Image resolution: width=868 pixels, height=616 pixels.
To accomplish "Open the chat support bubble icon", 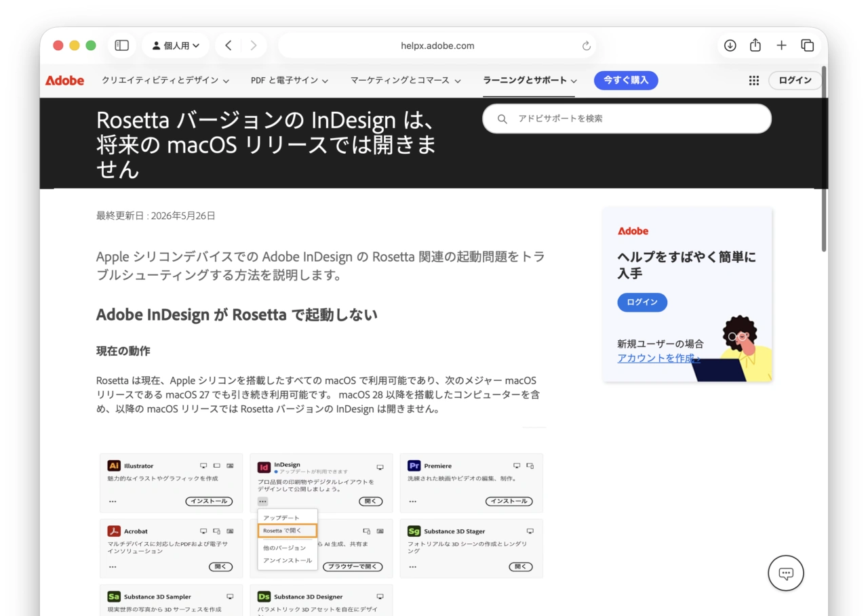I will [786, 573].
